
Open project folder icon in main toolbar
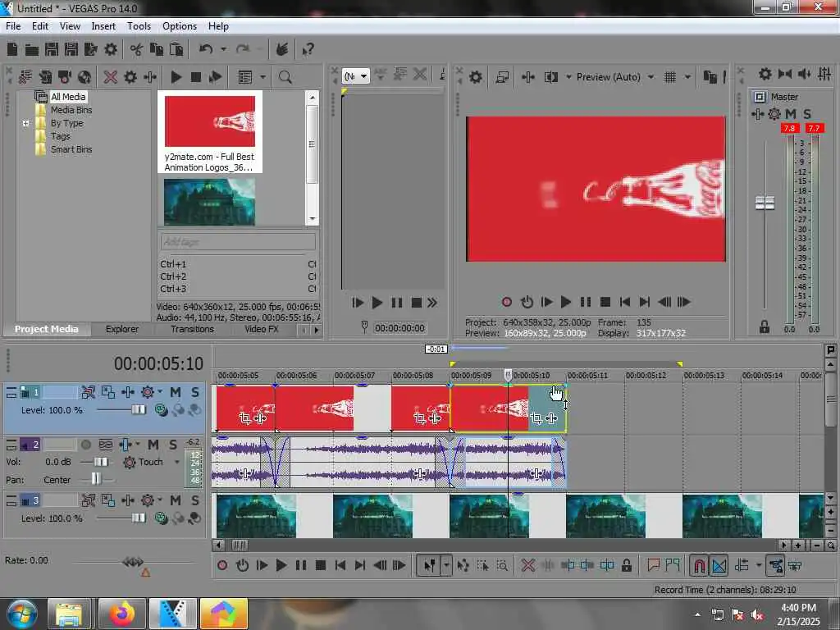[32, 50]
